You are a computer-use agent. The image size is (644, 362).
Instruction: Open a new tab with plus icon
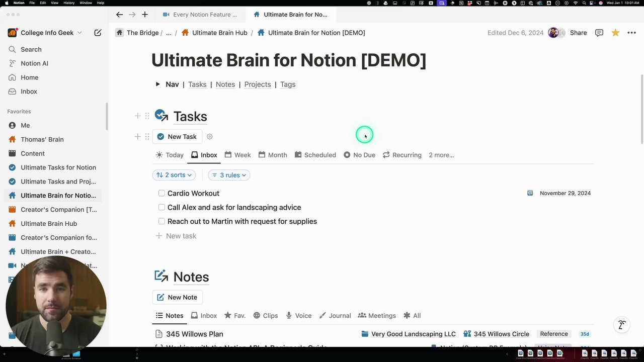coord(145,15)
